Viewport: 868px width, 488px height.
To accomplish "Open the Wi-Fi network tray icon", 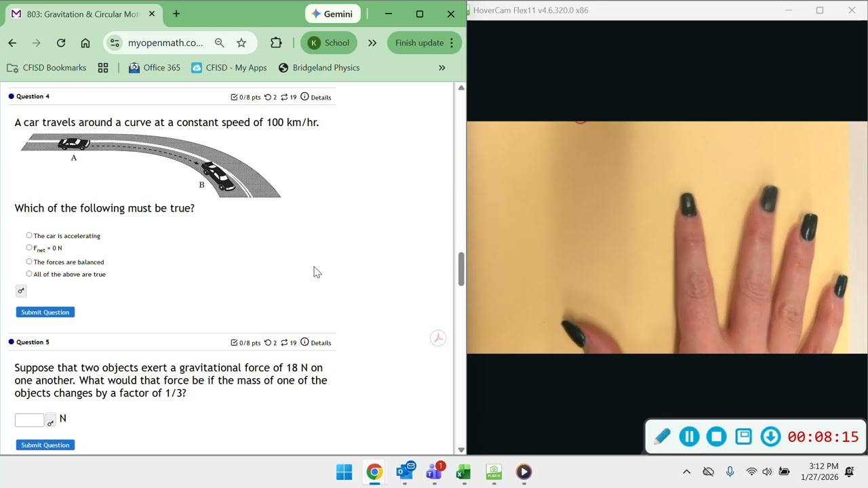I will [x=751, y=472].
